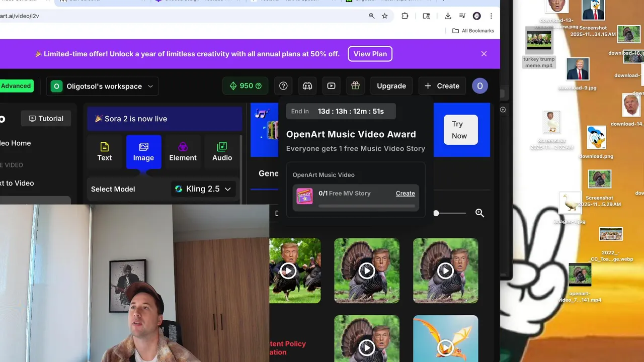Click the Upgrade button
The width and height of the screenshot is (644, 362).
click(x=391, y=86)
